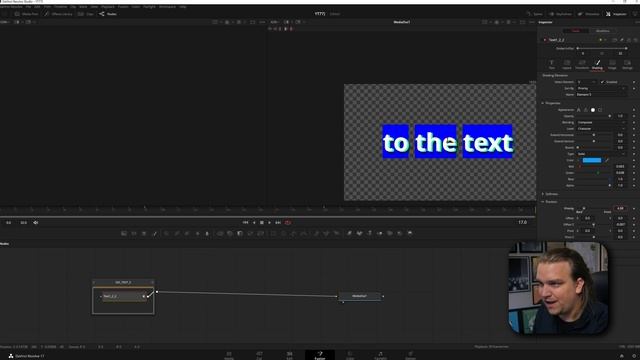Image resolution: width=640 pixels, height=360 pixels.
Task: Show the Media Pool panel
Action: (26, 14)
